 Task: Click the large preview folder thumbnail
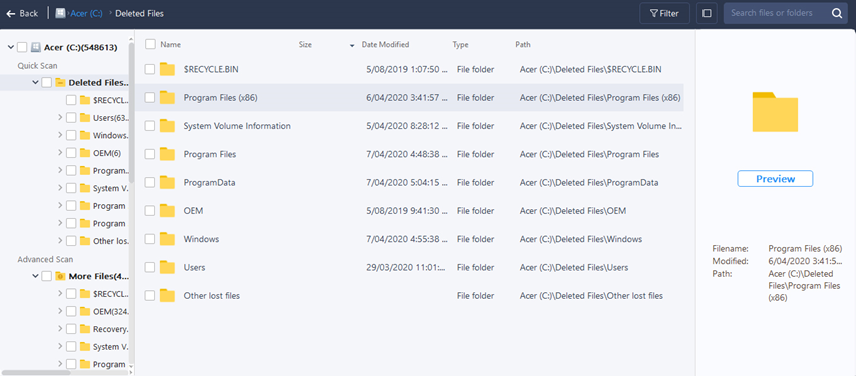coord(775,112)
